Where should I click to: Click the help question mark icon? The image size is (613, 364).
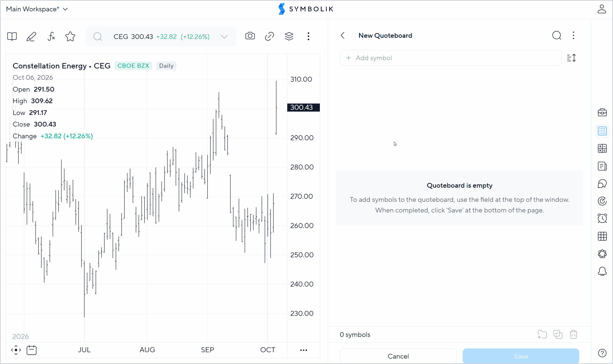(x=602, y=353)
